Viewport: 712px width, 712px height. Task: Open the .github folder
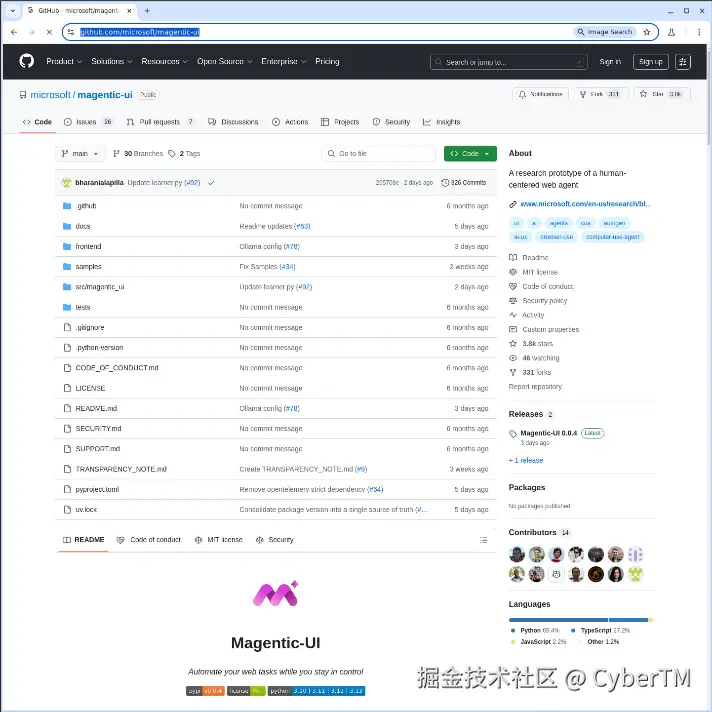(86, 206)
